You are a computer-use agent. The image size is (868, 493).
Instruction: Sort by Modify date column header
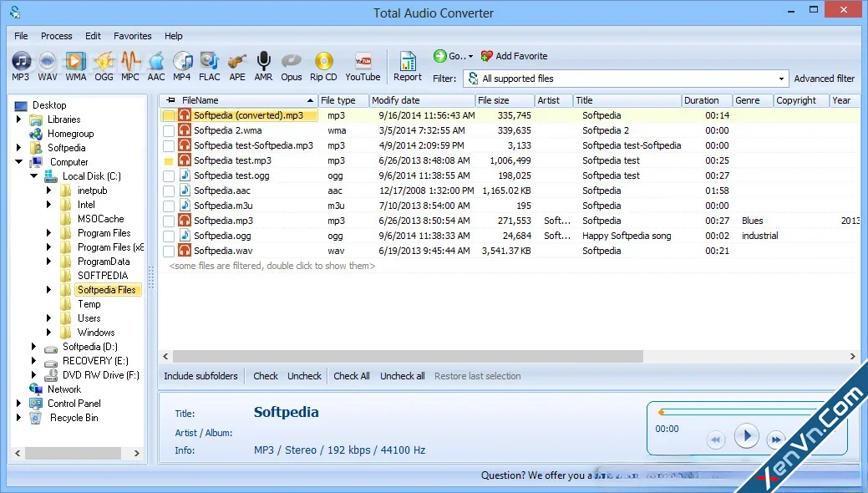(x=423, y=100)
